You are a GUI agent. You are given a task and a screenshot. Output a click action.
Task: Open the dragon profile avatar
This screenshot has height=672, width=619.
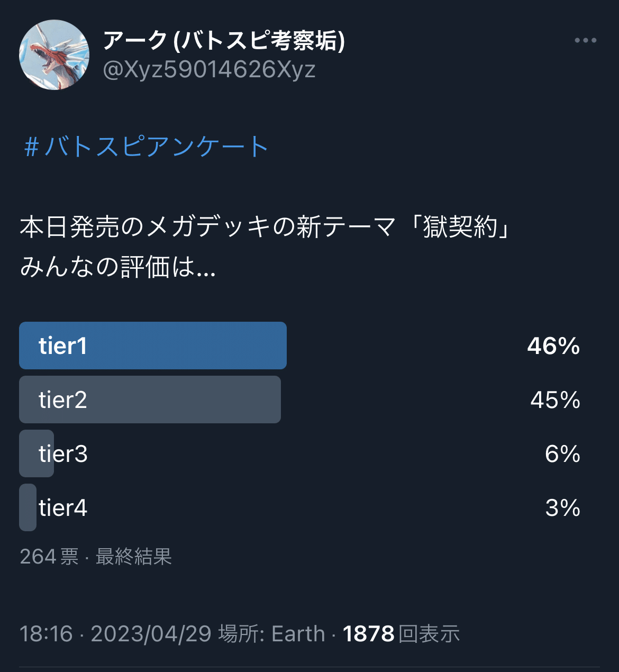click(x=54, y=55)
